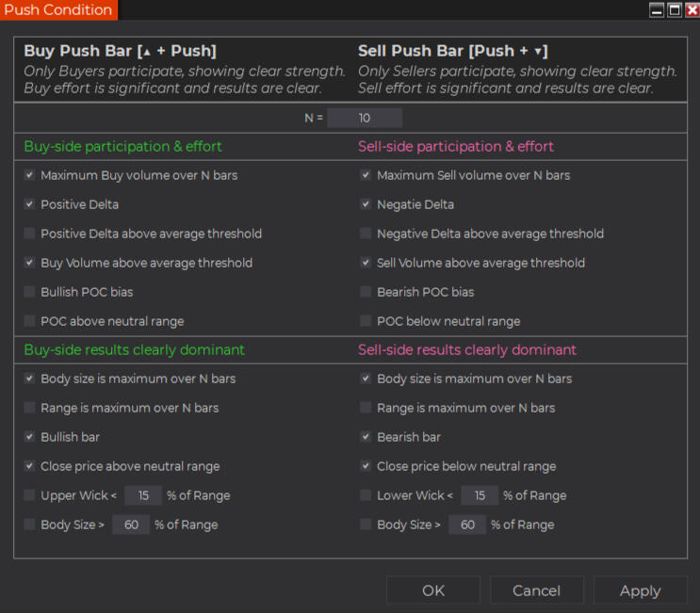Maximize the Push Condition window
This screenshot has width=700, height=613.
[674, 10]
